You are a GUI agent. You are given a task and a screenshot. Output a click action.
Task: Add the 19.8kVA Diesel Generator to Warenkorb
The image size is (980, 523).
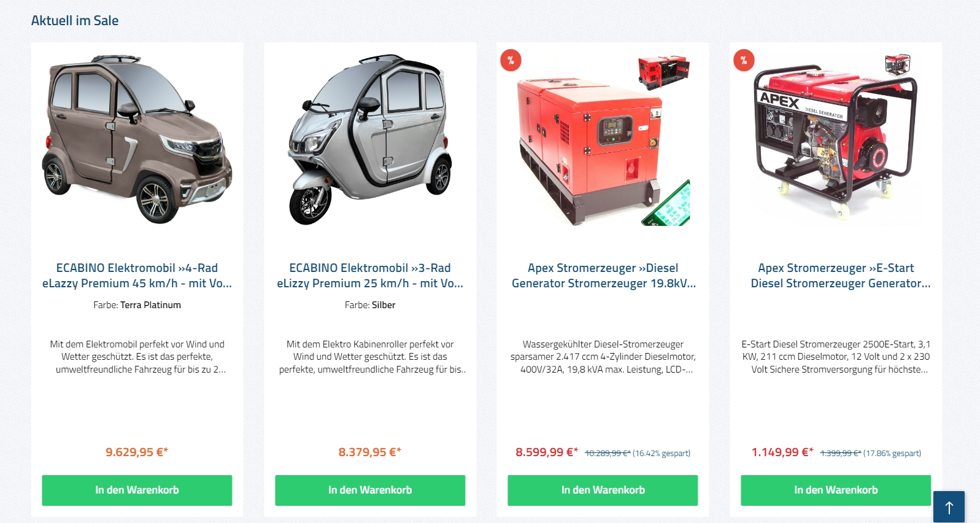click(603, 490)
